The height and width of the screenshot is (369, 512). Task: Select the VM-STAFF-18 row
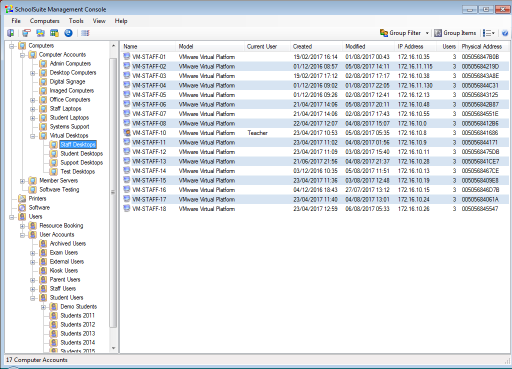coord(315,209)
